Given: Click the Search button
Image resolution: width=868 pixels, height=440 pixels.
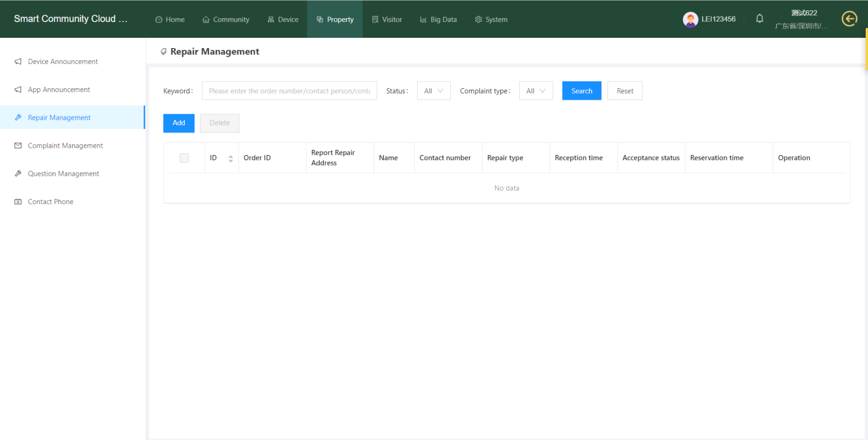Looking at the screenshot, I should pos(581,90).
